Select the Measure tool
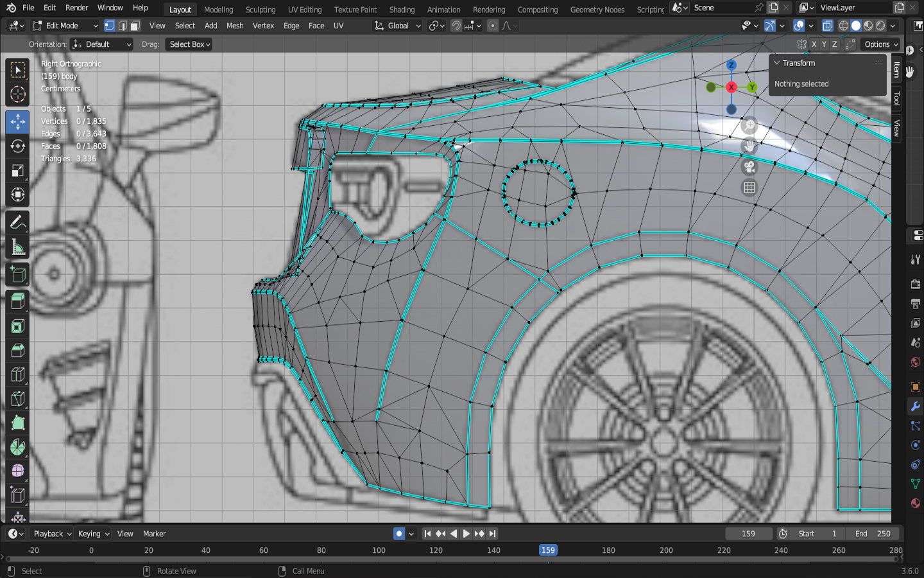924x578 pixels. tap(17, 247)
